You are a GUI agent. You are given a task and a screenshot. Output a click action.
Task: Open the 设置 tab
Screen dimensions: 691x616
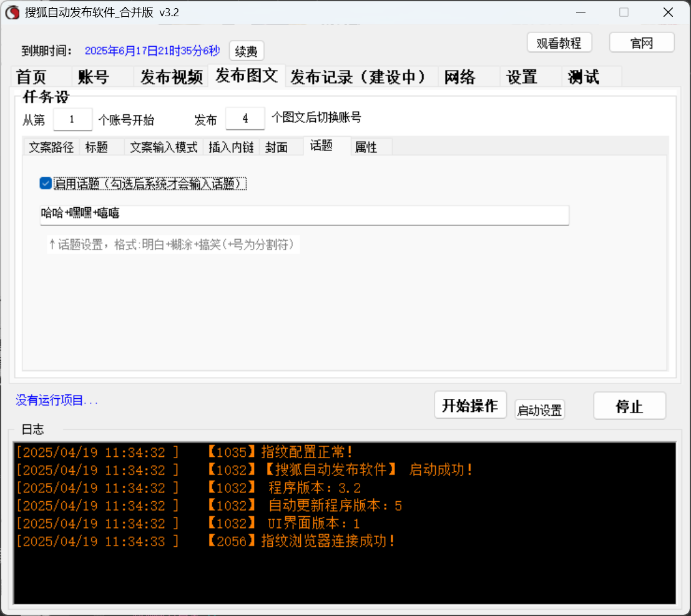[x=531, y=77]
